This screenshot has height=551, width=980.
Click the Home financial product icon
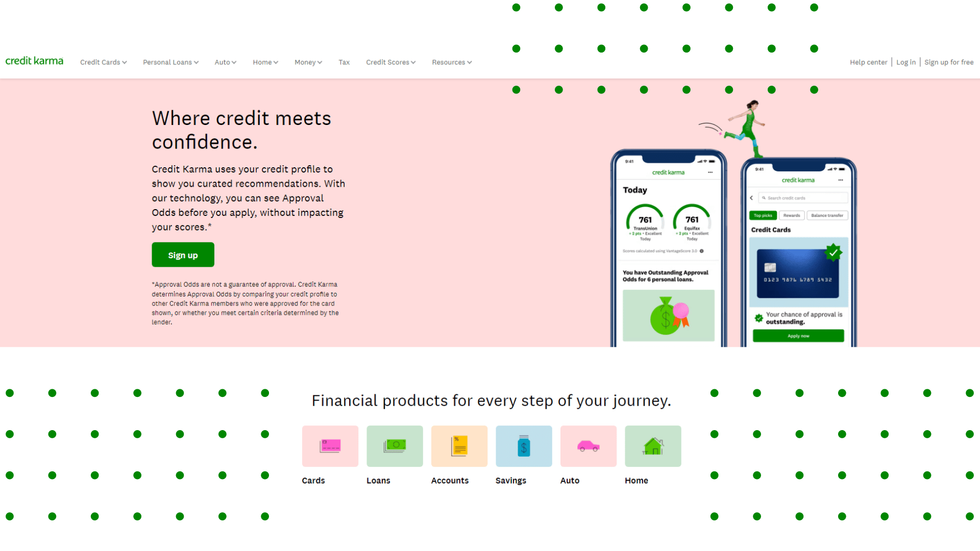click(652, 446)
